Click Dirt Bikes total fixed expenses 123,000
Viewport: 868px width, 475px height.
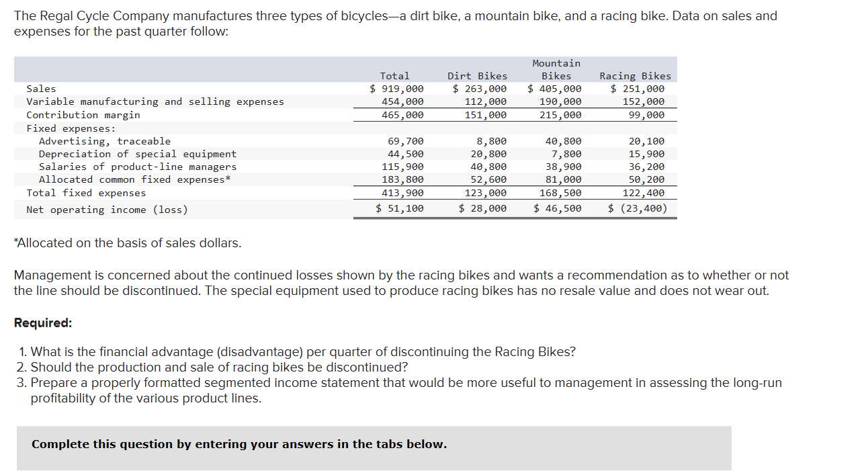pyautogui.click(x=486, y=193)
